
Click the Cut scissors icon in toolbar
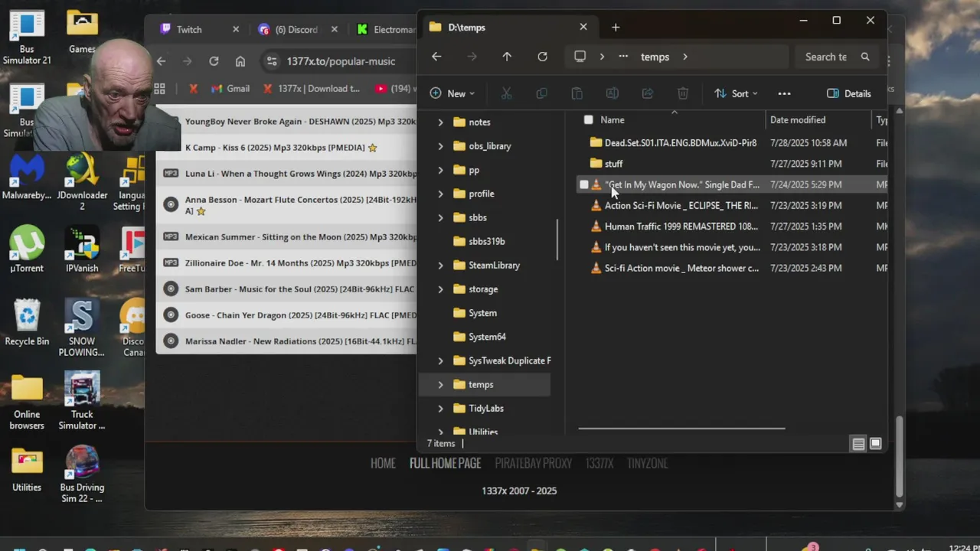tap(506, 93)
